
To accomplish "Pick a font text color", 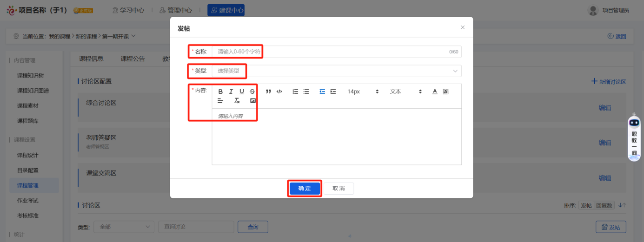I will (x=435, y=92).
